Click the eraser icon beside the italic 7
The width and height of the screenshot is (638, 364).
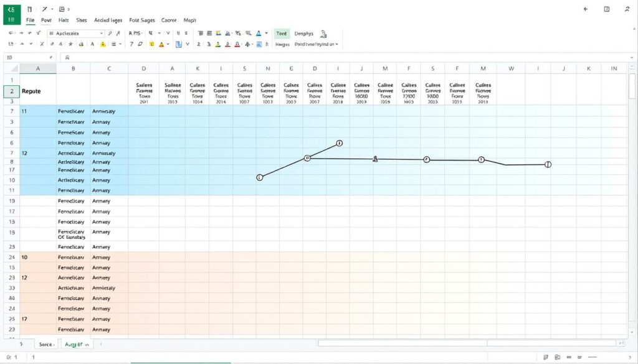pyautogui.click(x=140, y=44)
